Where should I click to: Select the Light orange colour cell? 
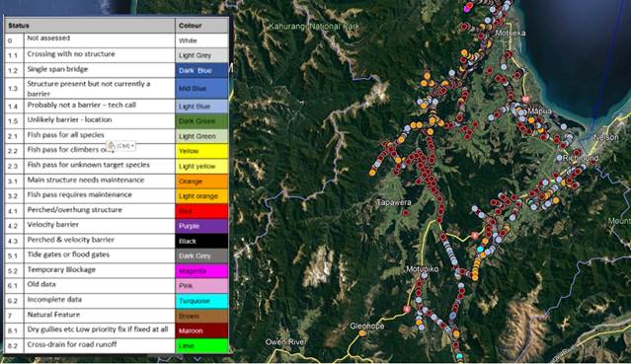[201, 196]
